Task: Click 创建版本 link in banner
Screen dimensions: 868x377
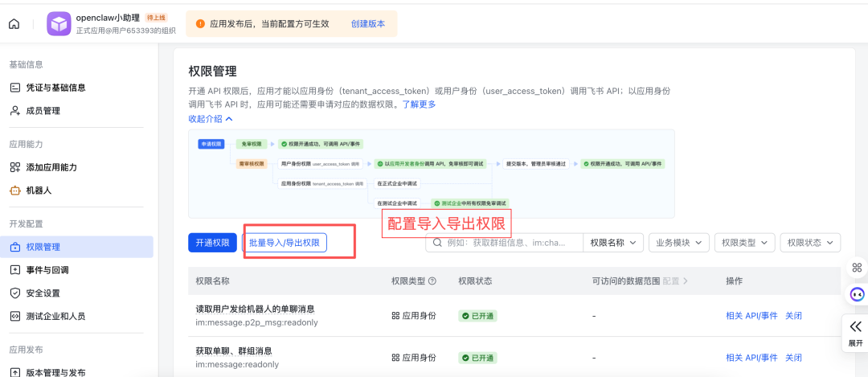Action: [x=368, y=24]
